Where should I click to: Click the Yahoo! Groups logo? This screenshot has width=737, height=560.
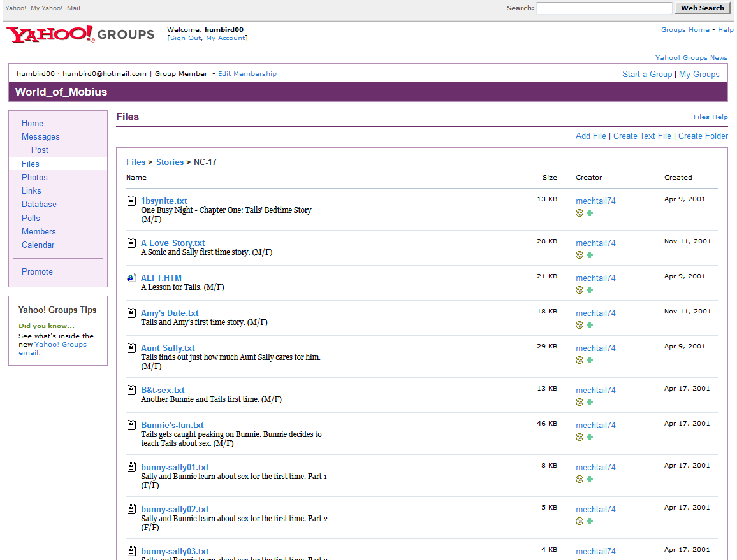(80, 34)
